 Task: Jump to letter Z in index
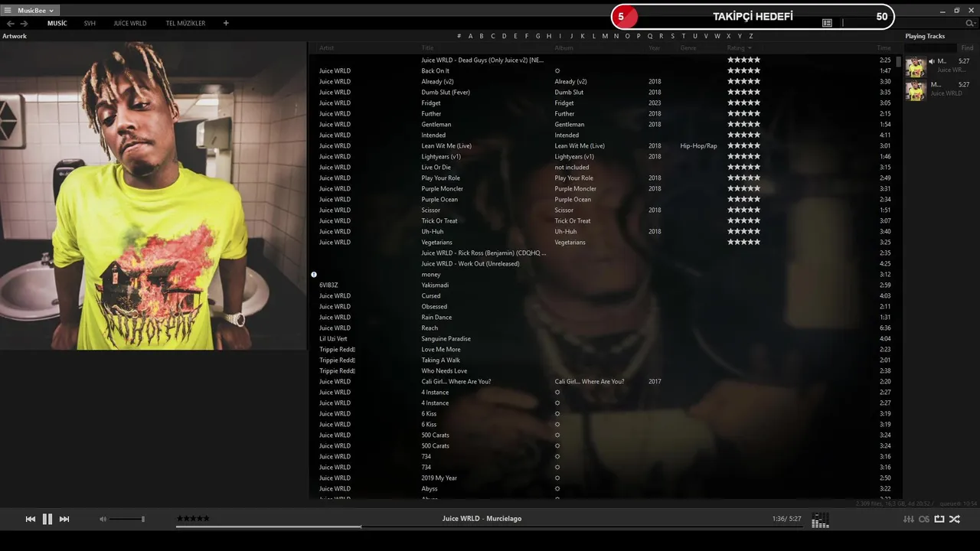751,36
